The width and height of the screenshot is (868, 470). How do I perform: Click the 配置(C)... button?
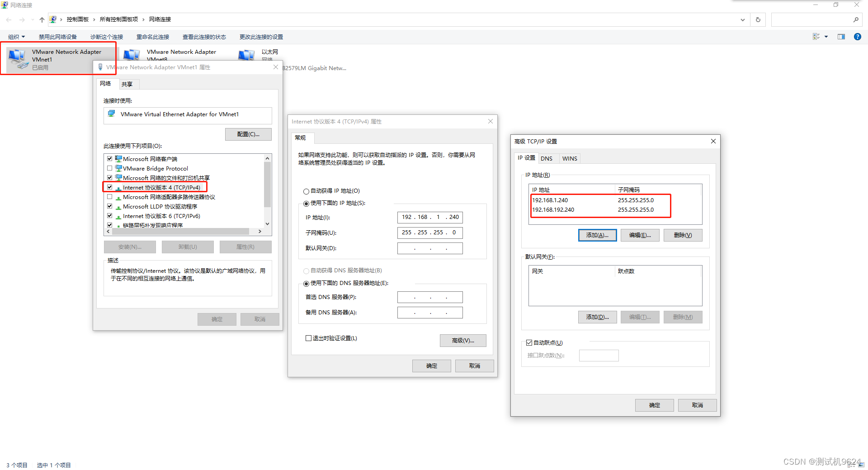(248, 134)
